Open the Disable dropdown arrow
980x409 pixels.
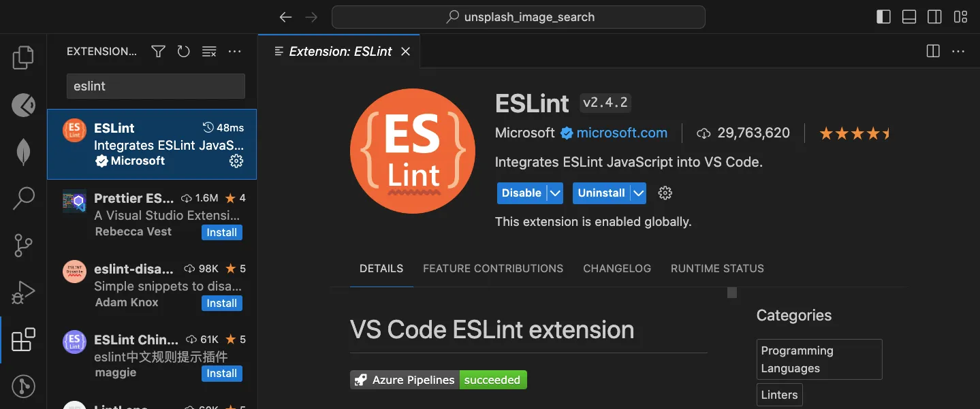555,193
